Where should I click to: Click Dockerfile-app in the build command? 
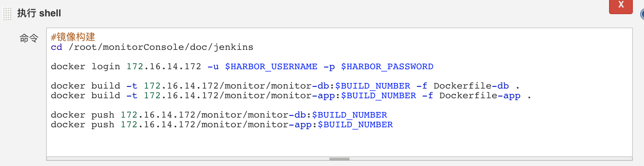tap(480, 96)
